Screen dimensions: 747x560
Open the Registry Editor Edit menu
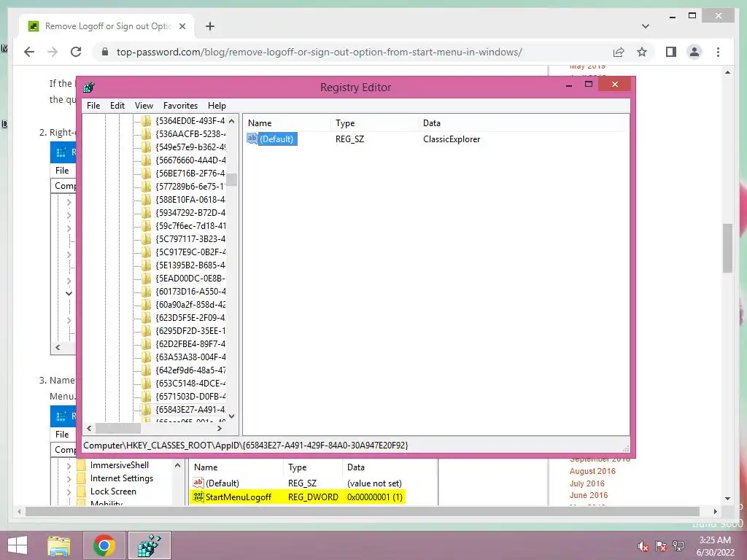pos(117,106)
